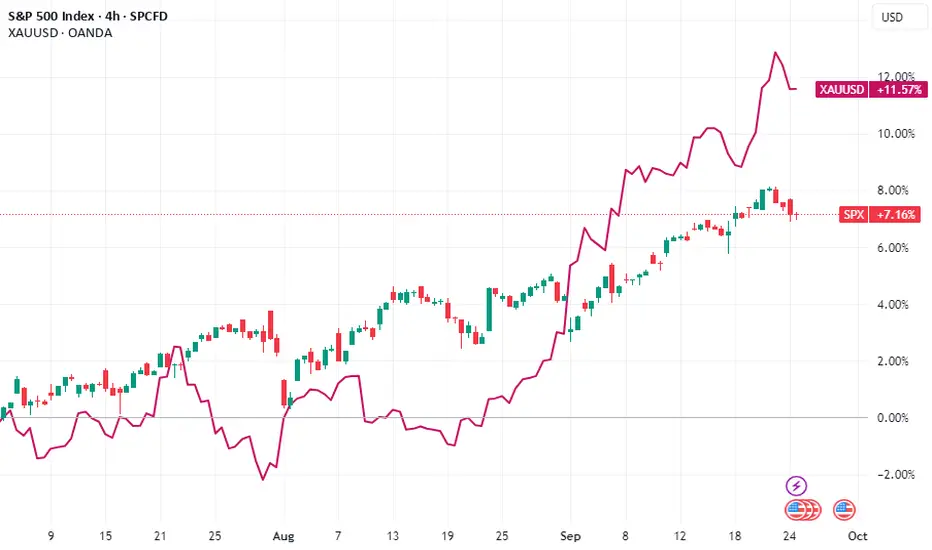932x550 pixels.
Task: Click the +11.57% gold change label
Action: [898, 90]
